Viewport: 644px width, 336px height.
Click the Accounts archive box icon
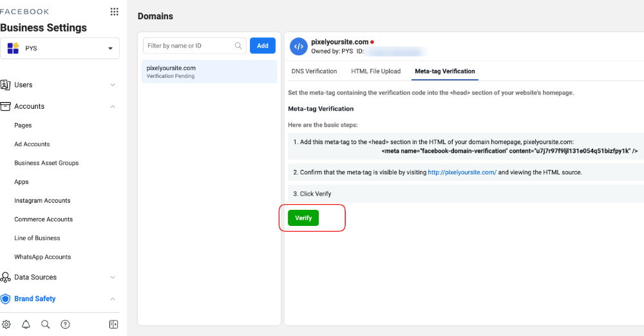5,106
